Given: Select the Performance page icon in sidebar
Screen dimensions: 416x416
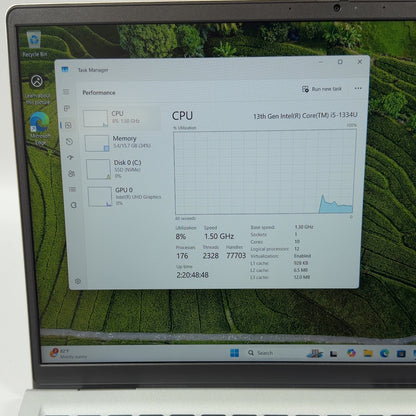Looking at the screenshot, I should click(68, 125).
